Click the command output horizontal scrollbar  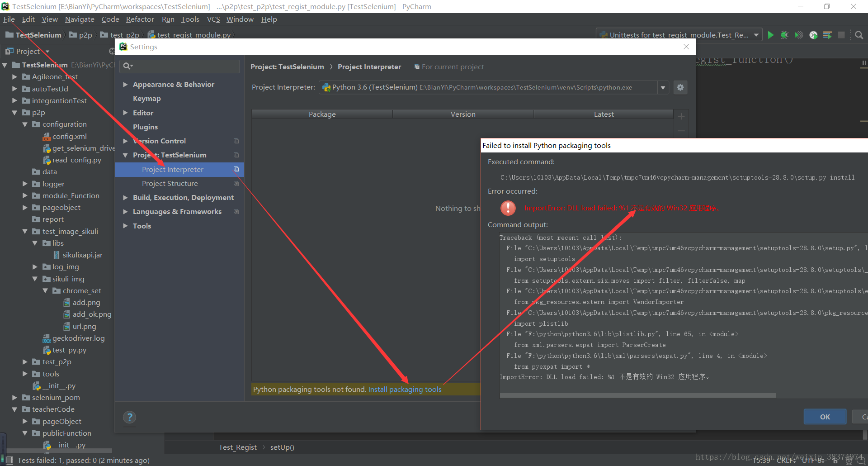point(638,395)
